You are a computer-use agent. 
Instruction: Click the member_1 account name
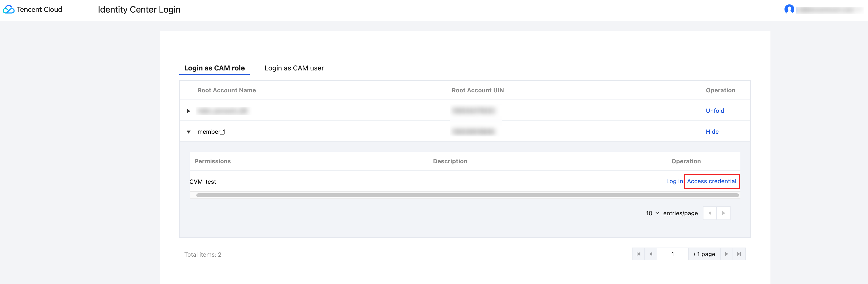point(211,132)
